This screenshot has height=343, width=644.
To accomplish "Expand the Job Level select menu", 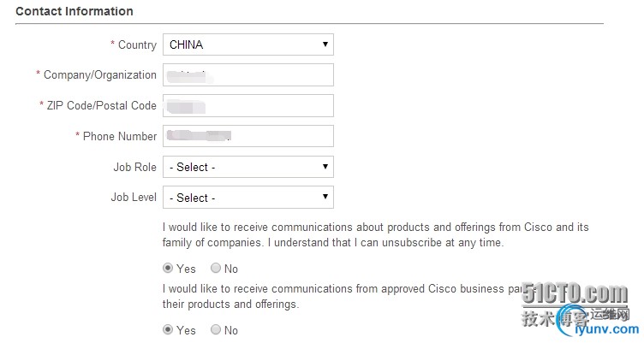I will click(247, 198).
